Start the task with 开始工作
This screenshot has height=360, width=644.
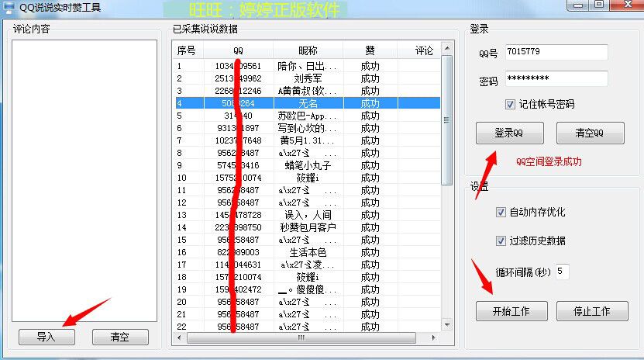[x=511, y=311]
